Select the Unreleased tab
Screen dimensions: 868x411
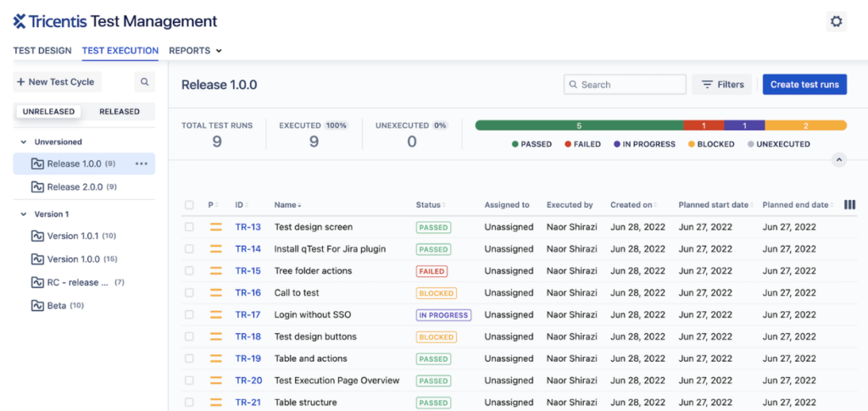[48, 111]
